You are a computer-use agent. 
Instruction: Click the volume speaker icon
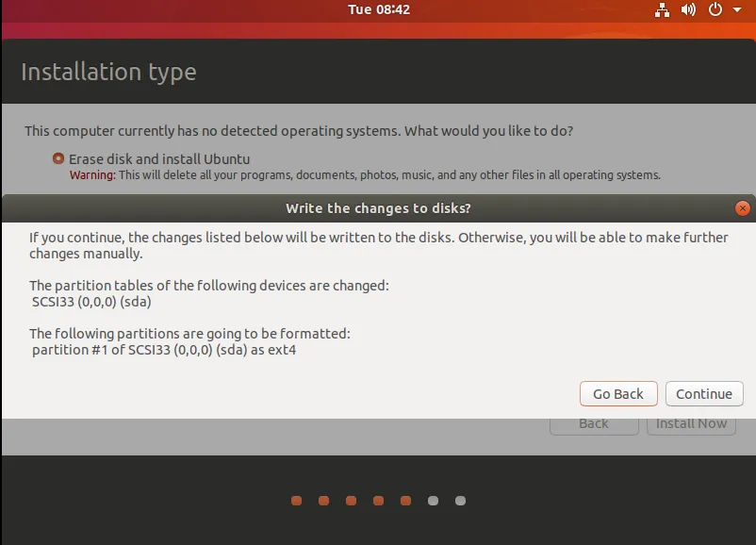click(688, 9)
